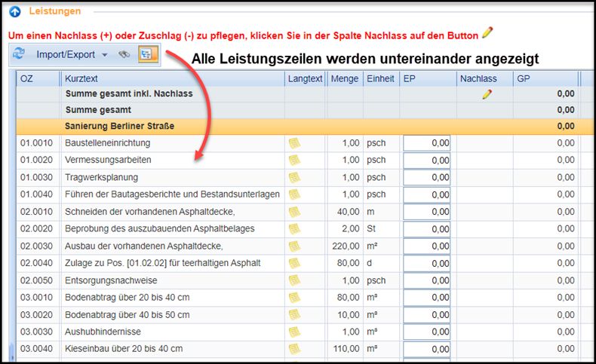Click the refresh icon in the toolbar

[x=19, y=54]
